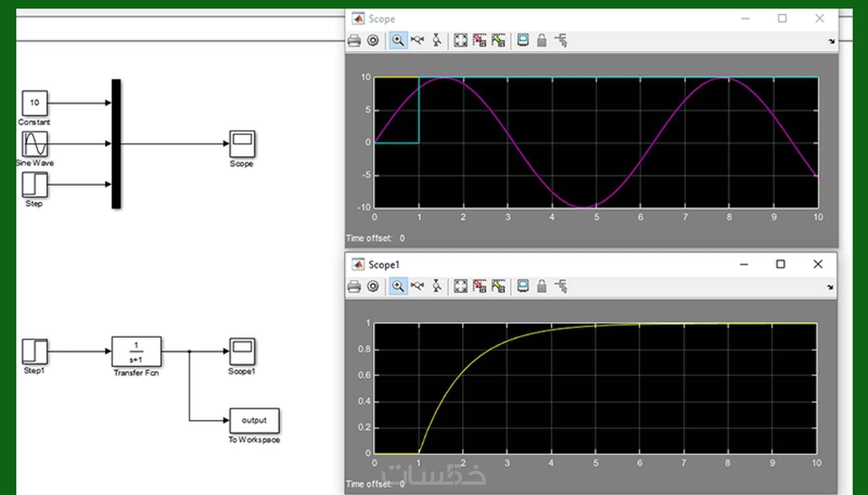Select the Step block feeding the mux
Viewport: 868px width, 495px height.
click(35, 185)
